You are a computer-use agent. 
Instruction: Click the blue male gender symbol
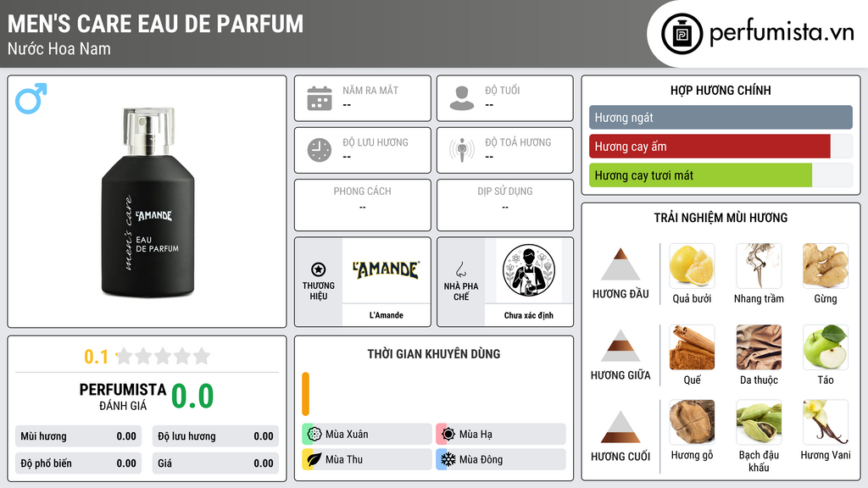point(31,98)
